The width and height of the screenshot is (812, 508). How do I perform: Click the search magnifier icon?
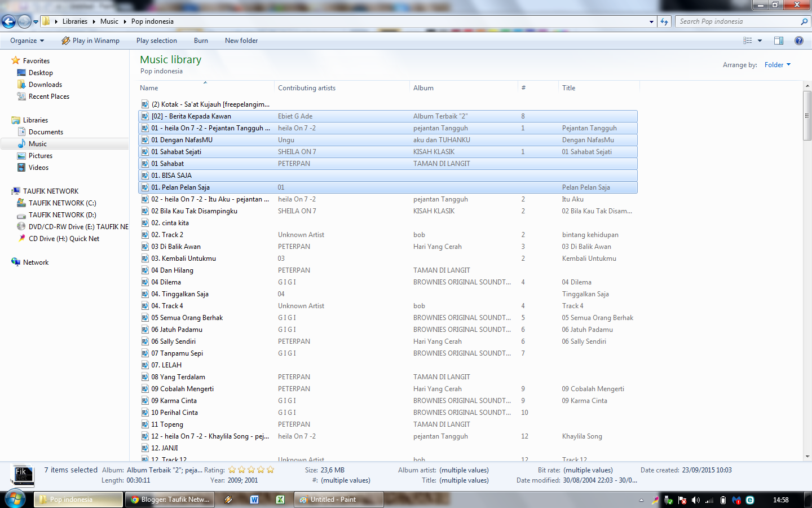804,21
